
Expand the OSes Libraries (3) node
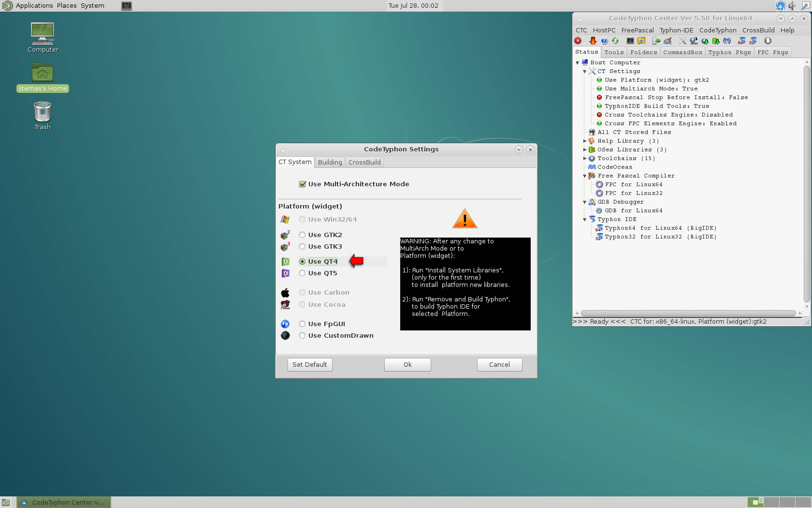pos(584,149)
